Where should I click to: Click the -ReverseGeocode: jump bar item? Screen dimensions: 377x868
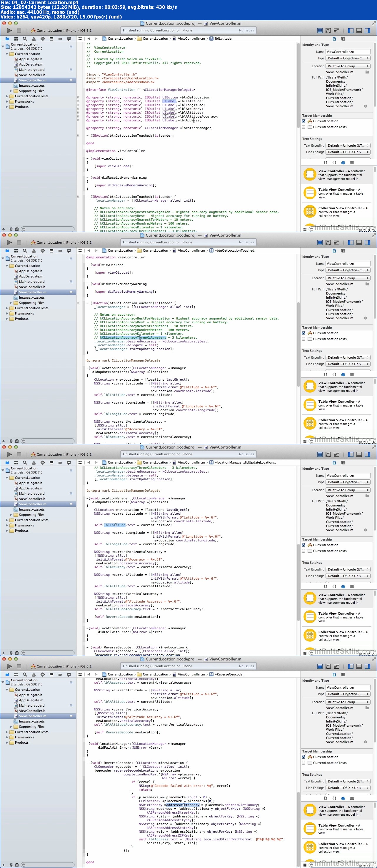tap(226, 675)
